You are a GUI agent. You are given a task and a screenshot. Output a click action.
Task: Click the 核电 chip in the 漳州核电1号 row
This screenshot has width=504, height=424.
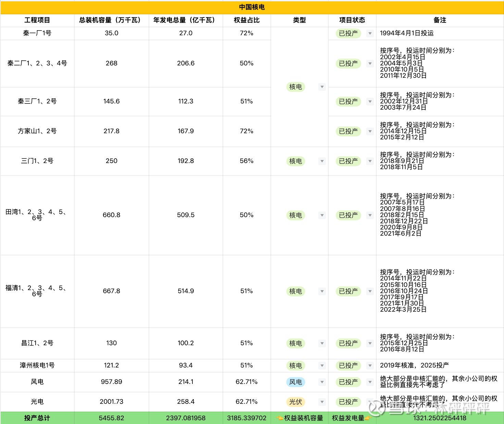coord(295,365)
